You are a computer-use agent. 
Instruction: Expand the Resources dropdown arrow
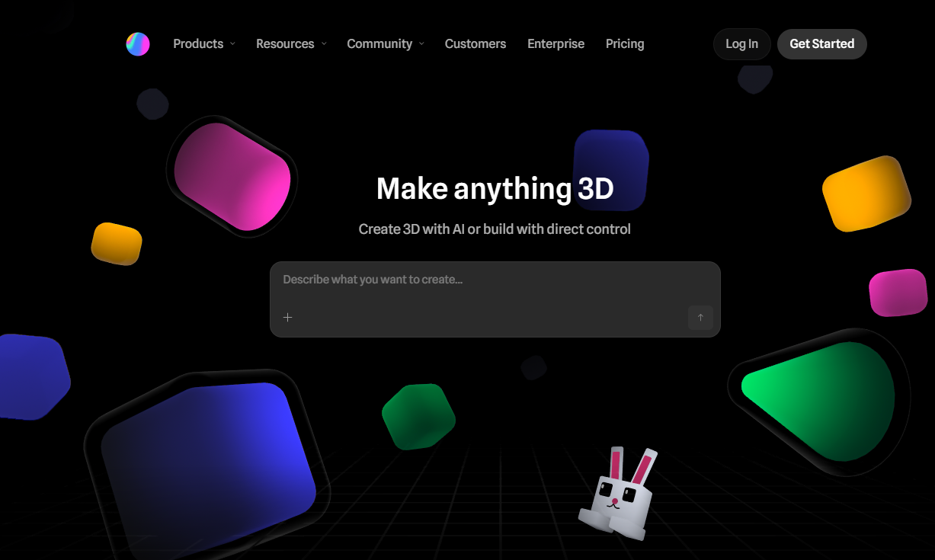pos(324,44)
